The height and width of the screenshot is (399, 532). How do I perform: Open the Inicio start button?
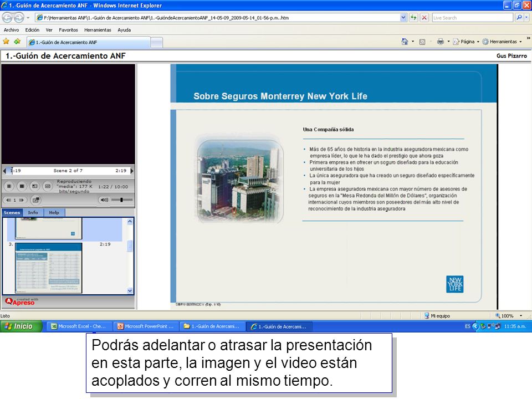coord(21,326)
